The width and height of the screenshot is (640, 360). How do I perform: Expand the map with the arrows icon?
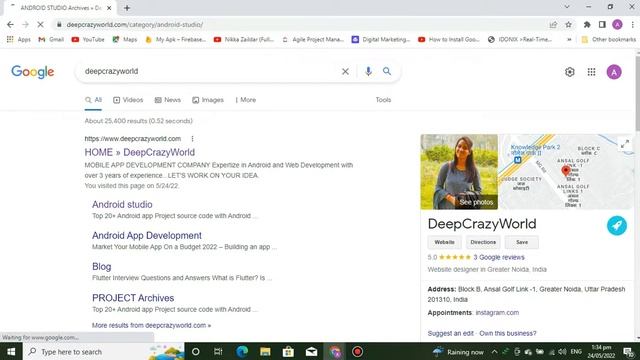[625, 144]
